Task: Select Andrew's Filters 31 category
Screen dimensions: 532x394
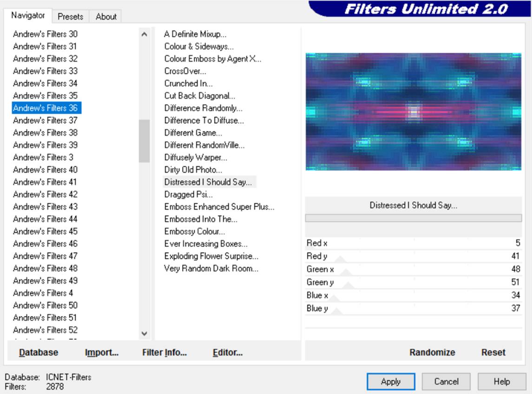Action: (x=45, y=46)
